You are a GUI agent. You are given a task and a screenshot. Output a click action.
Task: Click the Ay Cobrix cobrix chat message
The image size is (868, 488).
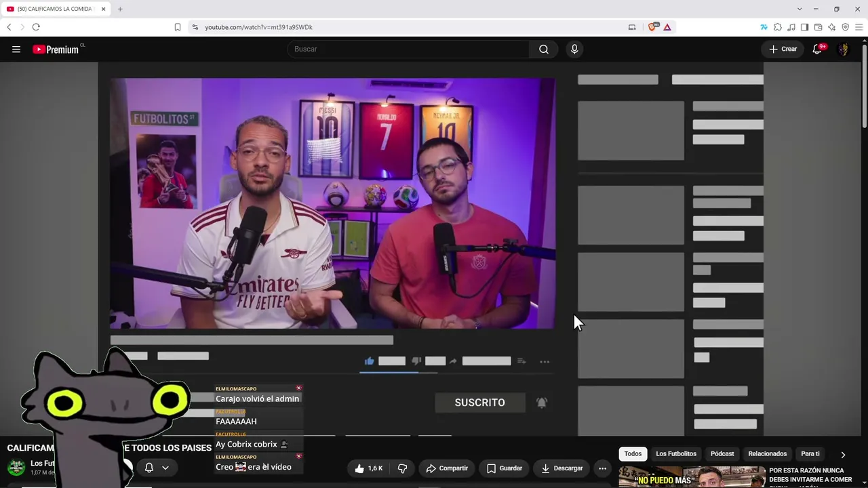point(252,445)
